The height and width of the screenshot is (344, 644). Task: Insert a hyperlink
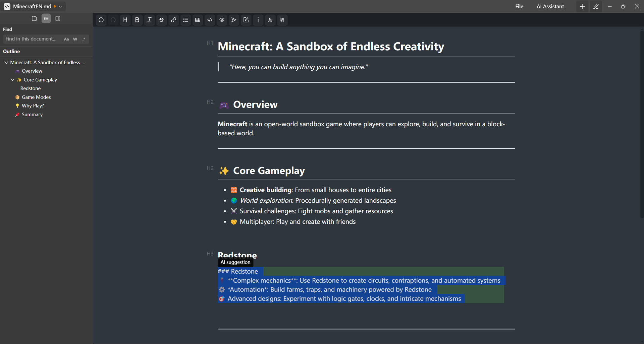coord(173,20)
